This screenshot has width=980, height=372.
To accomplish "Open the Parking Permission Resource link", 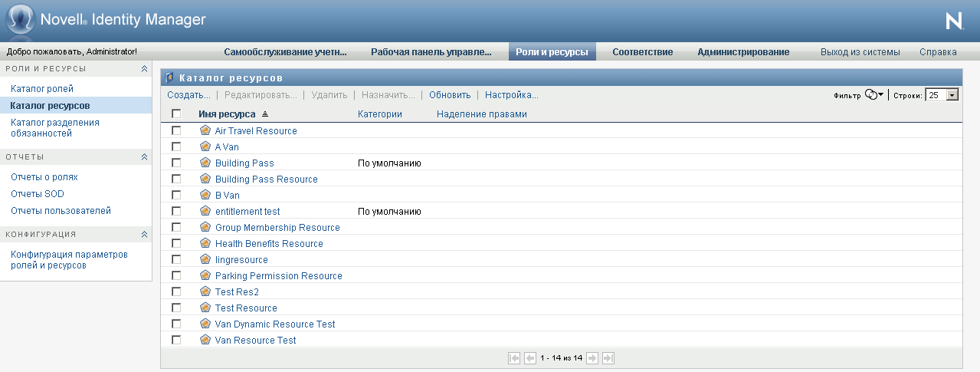I will (x=279, y=276).
